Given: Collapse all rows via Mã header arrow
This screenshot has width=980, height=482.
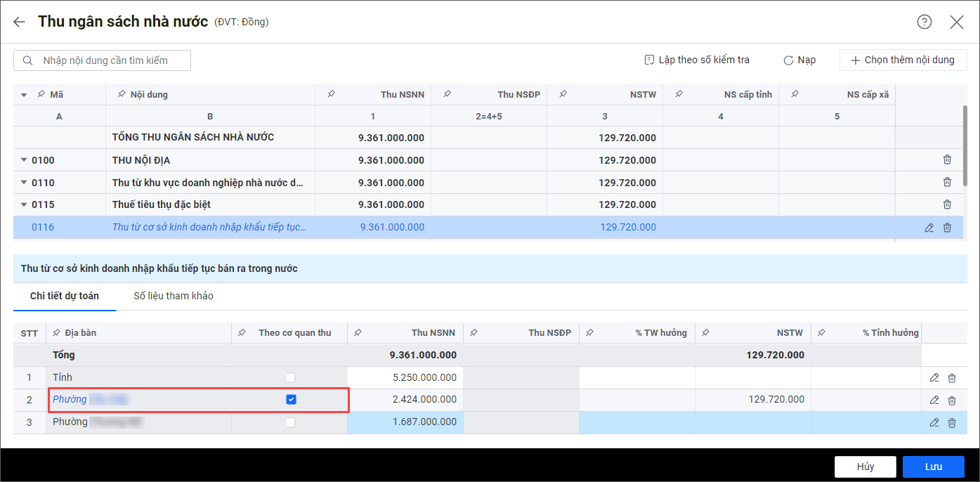Looking at the screenshot, I should tap(24, 95).
